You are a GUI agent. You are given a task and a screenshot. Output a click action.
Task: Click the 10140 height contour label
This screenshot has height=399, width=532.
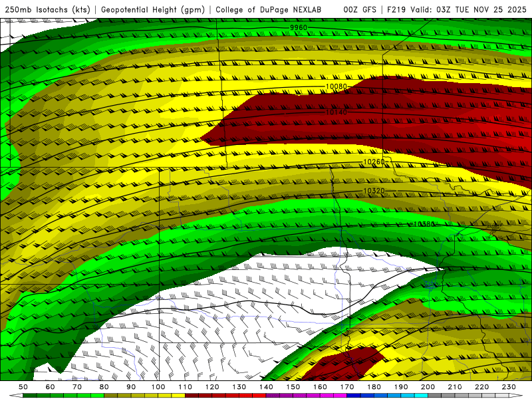point(336,112)
